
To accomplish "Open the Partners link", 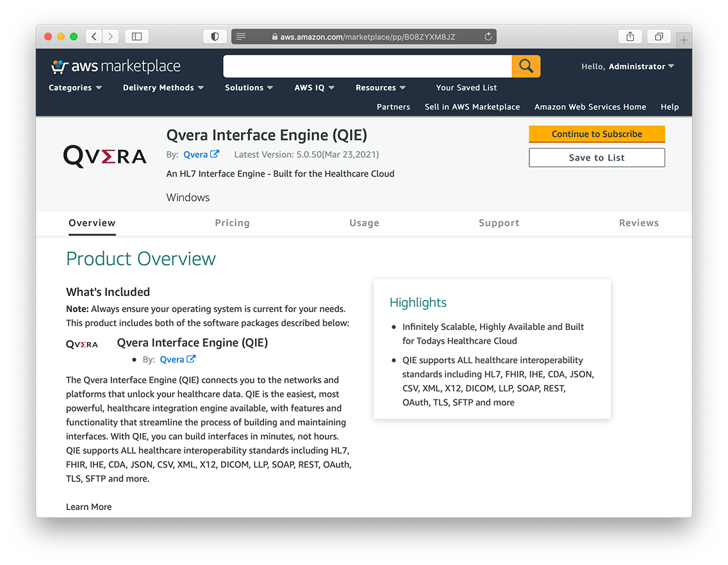I will [x=393, y=107].
